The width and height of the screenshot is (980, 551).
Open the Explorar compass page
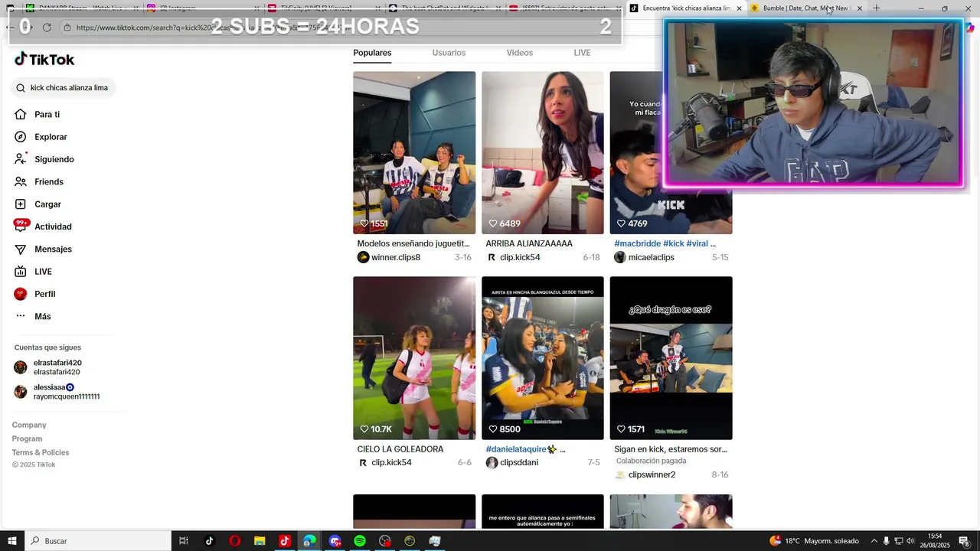(x=41, y=137)
